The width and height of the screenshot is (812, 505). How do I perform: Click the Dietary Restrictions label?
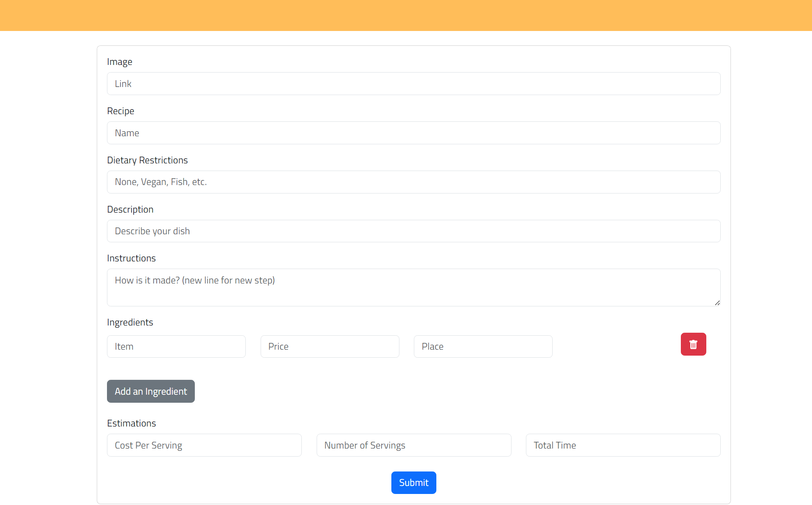[147, 160]
